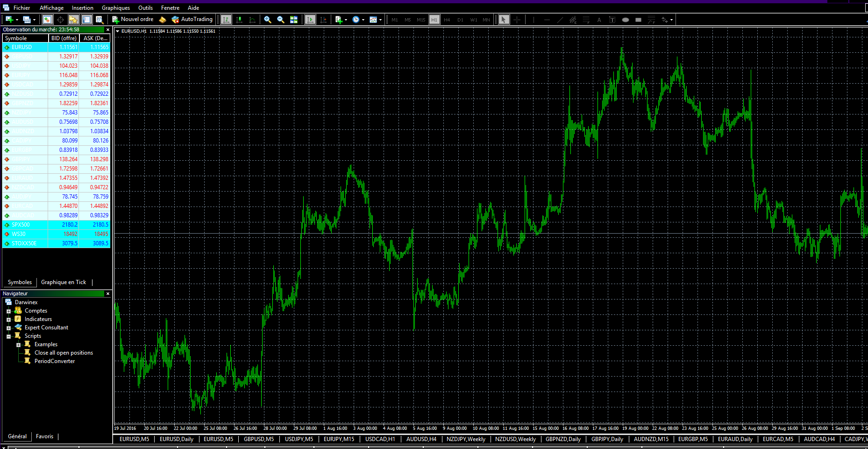Select the H4 timeframe button
Viewport: 868px width, 449px height.
[x=447, y=20]
